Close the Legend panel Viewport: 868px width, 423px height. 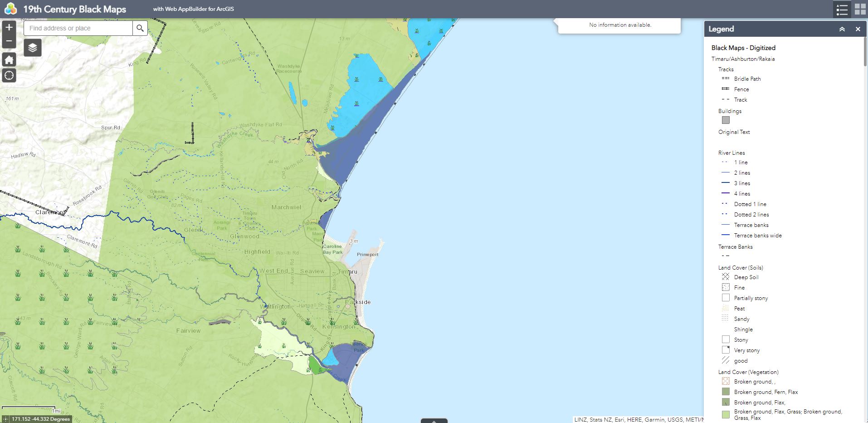coord(858,29)
